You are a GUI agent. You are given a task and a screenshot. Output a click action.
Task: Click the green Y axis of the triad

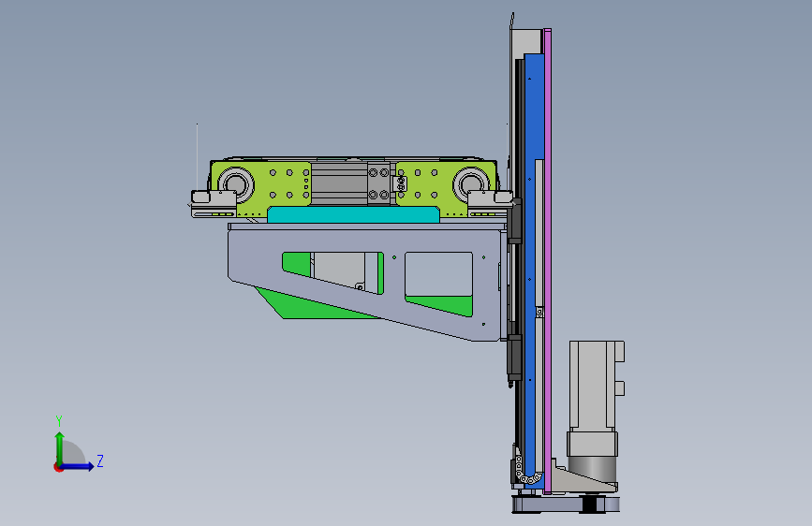[60, 448]
